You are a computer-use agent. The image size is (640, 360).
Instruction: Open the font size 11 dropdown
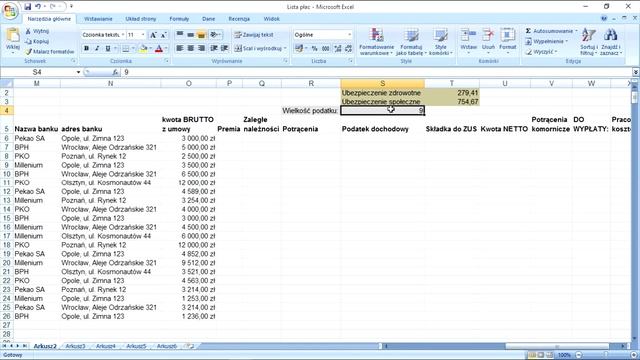click(x=143, y=35)
